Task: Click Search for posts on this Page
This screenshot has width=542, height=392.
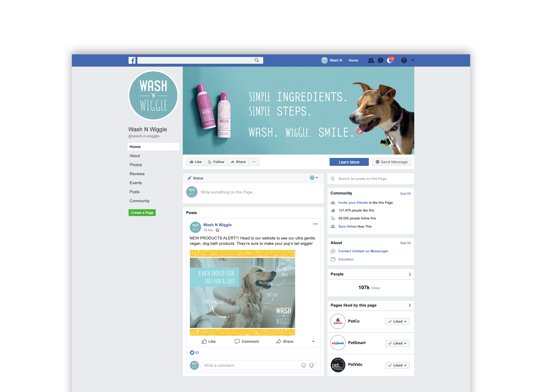Action: tap(371, 179)
